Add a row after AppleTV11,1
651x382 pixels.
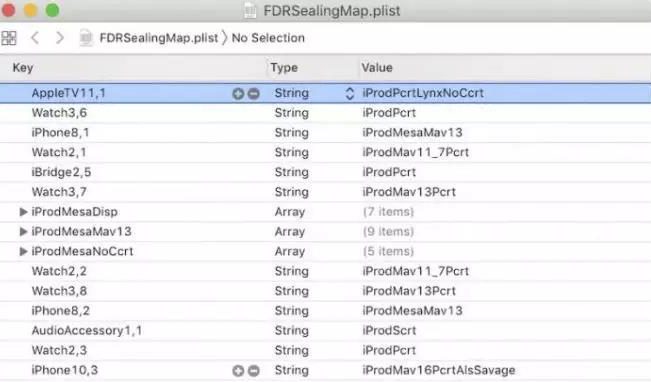click(238, 94)
